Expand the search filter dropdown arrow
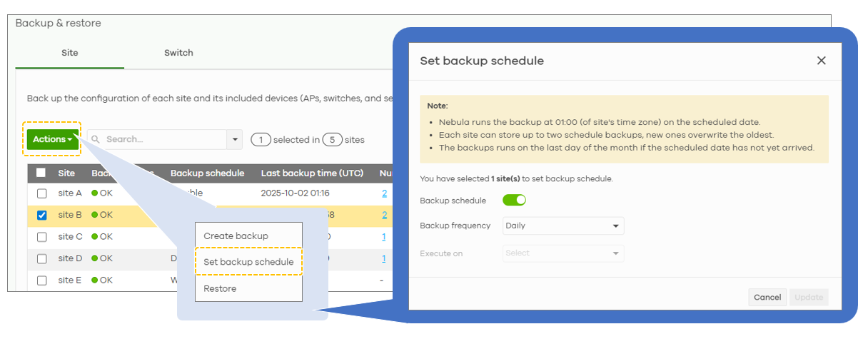Screen dimensions: 868x339 [235, 140]
